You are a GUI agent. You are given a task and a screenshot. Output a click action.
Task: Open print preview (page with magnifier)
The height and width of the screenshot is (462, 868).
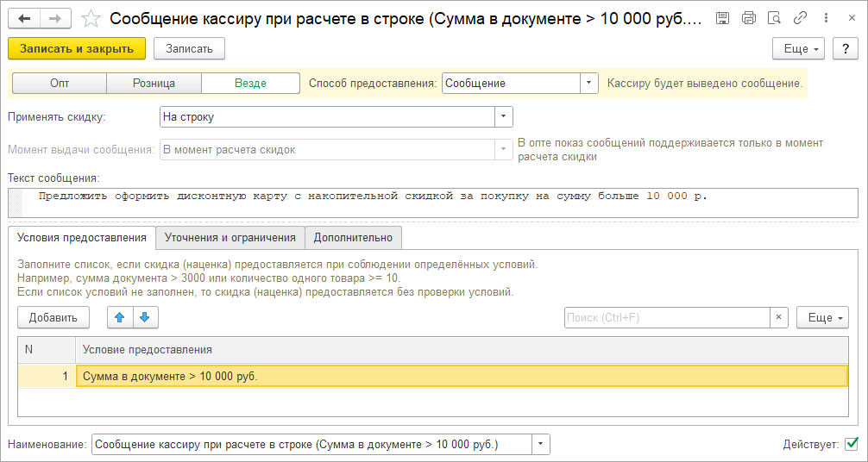pyautogui.click(x=775, y=18)
